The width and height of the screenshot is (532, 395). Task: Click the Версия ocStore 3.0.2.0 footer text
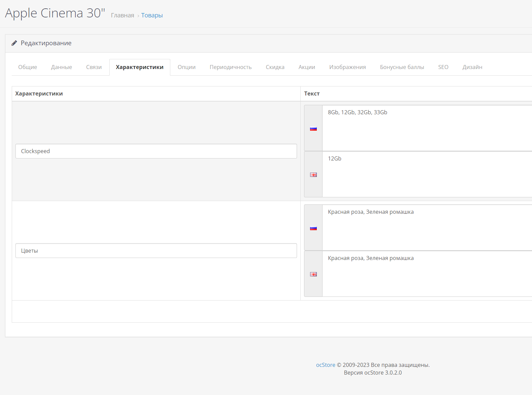(x=373, y=373)
